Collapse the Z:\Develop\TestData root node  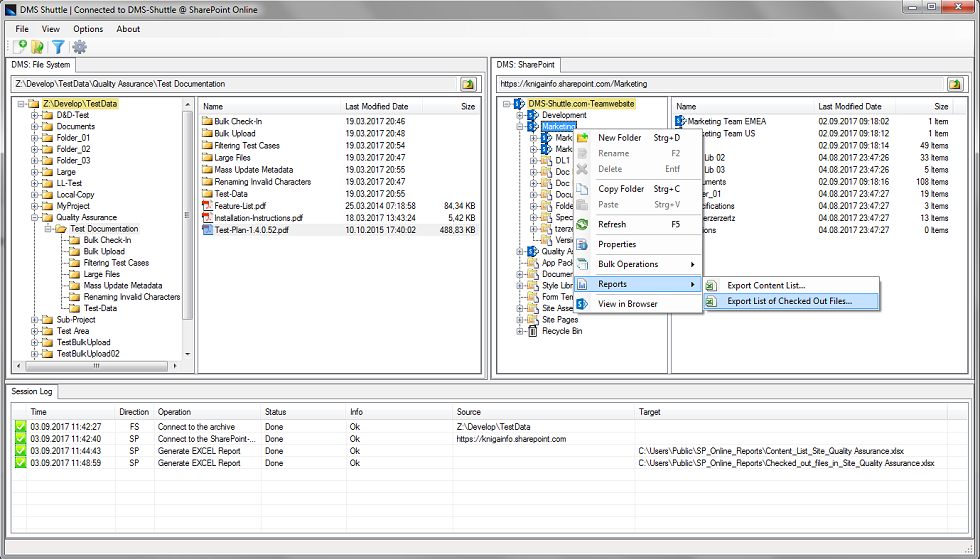point(21,104)
